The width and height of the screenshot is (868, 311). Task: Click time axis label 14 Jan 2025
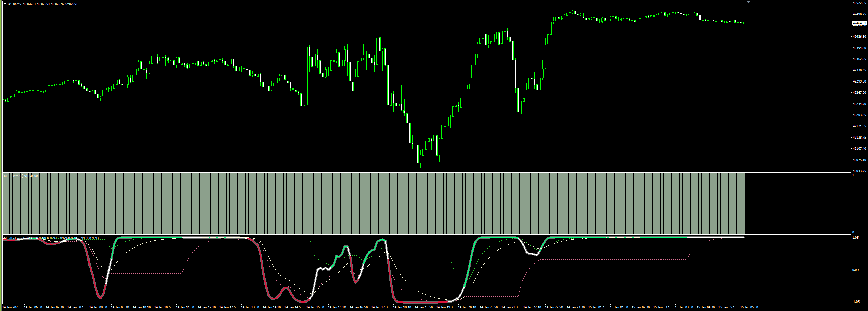[x=11, y=307]
